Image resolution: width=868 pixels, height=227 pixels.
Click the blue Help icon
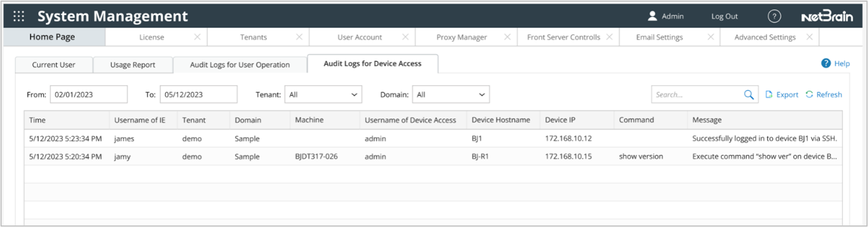(x=826, y=64)
